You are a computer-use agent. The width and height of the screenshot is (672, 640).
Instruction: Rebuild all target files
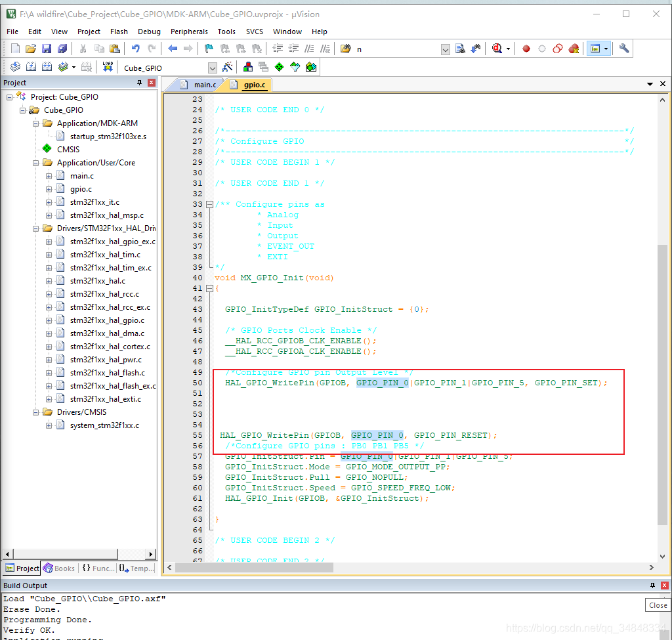47,67
